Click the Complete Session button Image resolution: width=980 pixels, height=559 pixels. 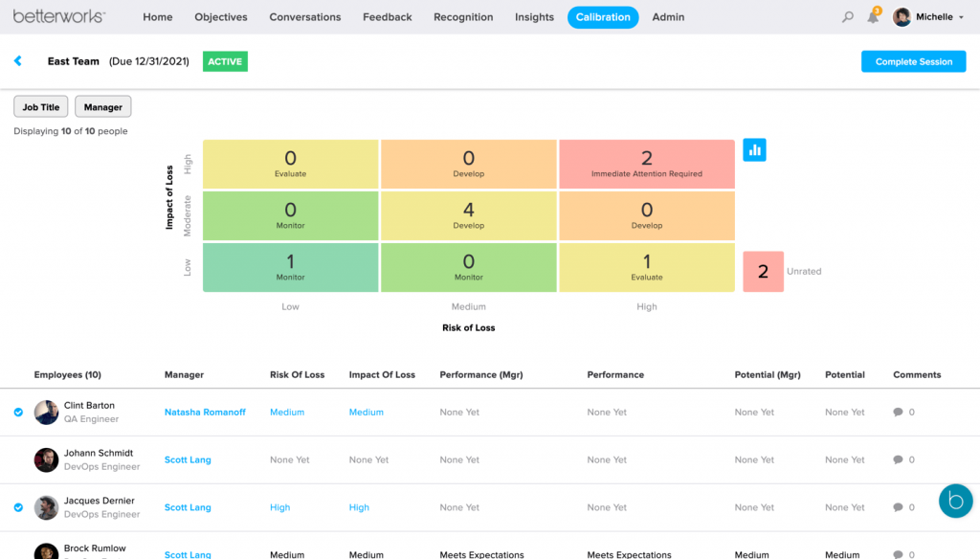click(x=913, y=61)
